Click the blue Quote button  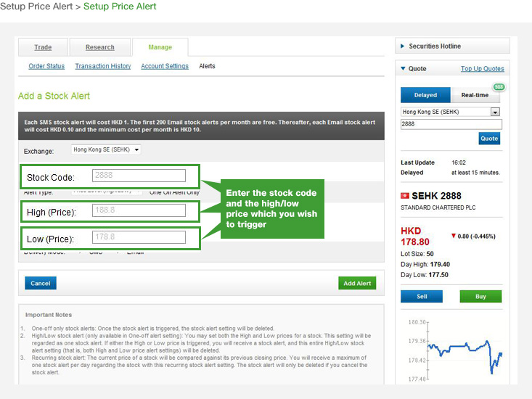[489, 139]
